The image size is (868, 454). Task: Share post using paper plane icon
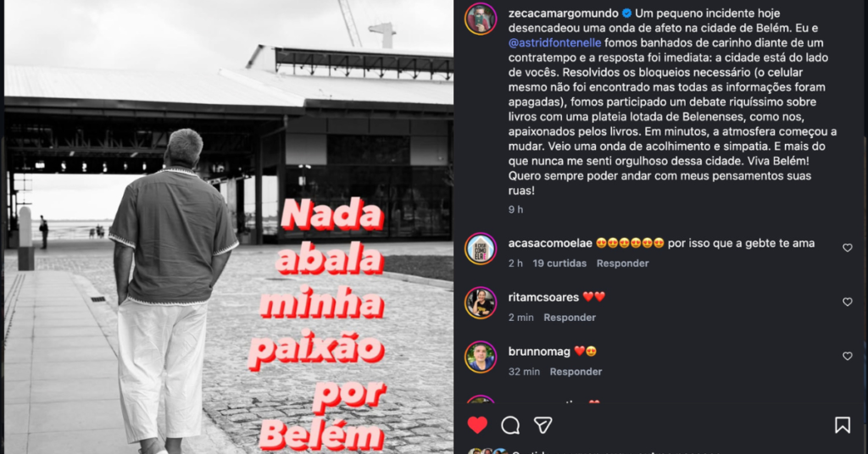click(542, 424)
